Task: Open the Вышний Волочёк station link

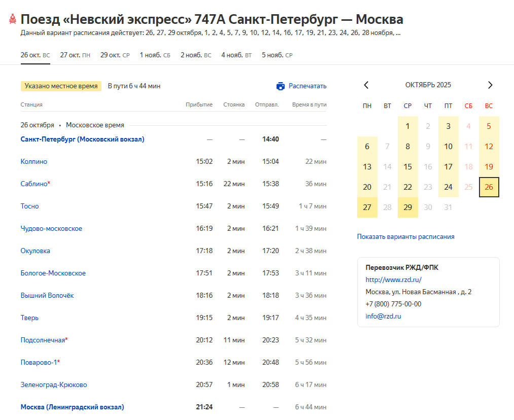Action: tap(47, 295)
